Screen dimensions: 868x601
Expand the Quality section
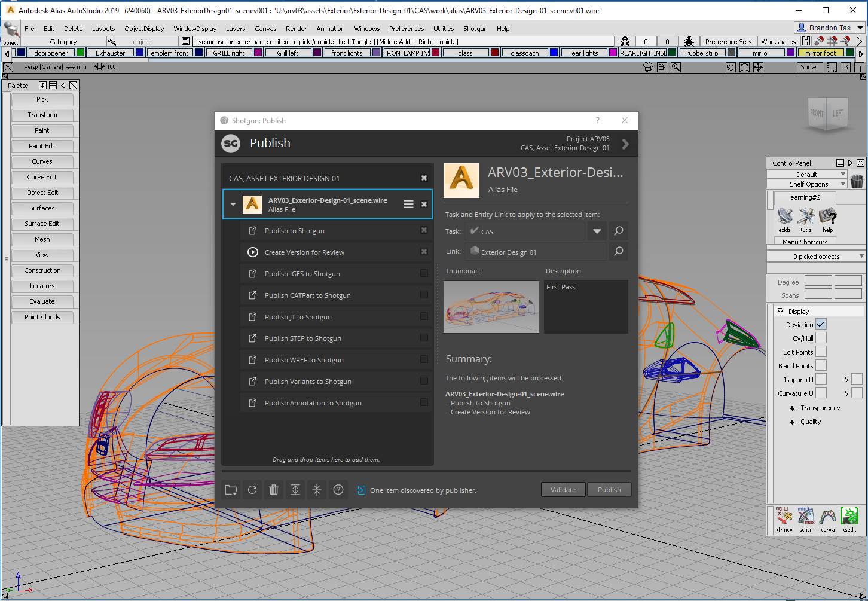[x=793, y=422]
